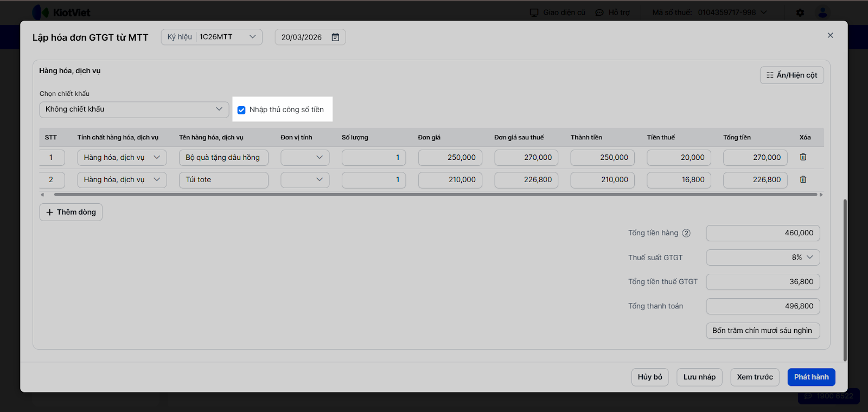Edit Thành tiền 210,000 field
The height and width of the screenshot is (412, 868).
(x=603, y=180)
